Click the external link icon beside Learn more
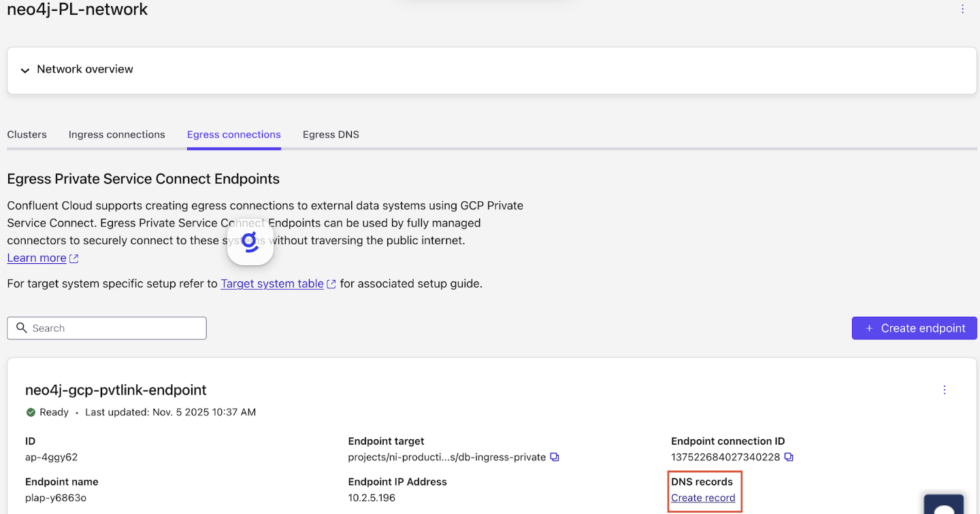This screenshot has width=980, height=514. (x=74, y=258)
